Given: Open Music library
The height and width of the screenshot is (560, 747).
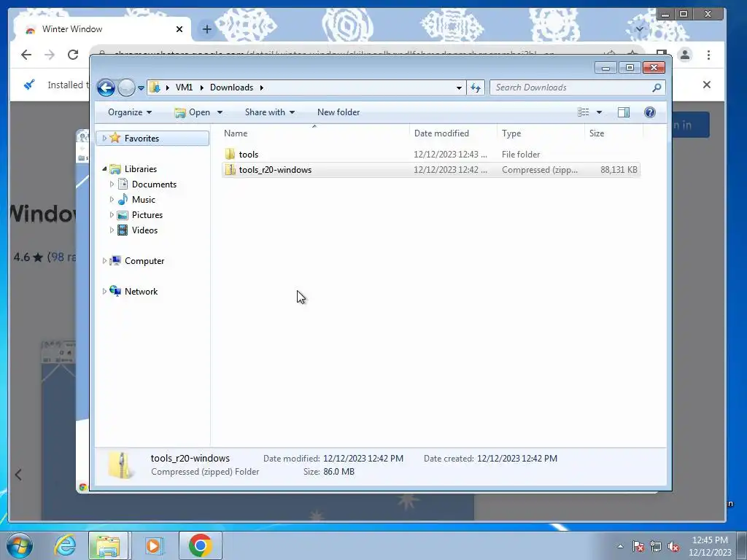Looking at the screenshot, I should point(144,200).
